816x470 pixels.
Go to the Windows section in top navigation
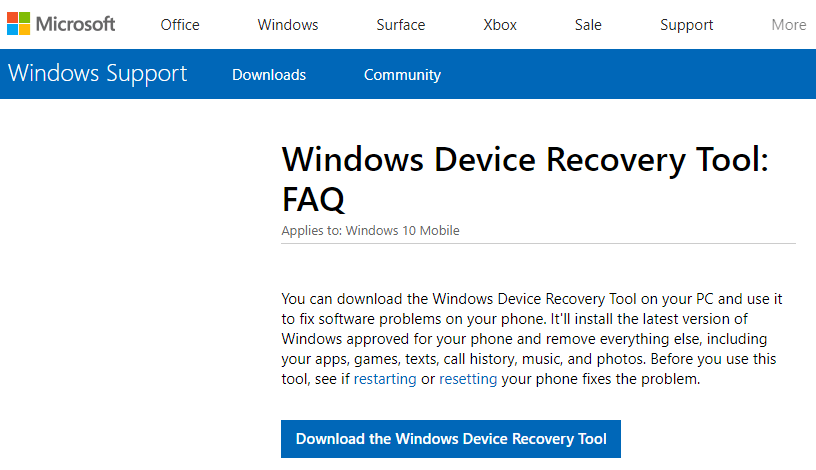tap(288, 24)
